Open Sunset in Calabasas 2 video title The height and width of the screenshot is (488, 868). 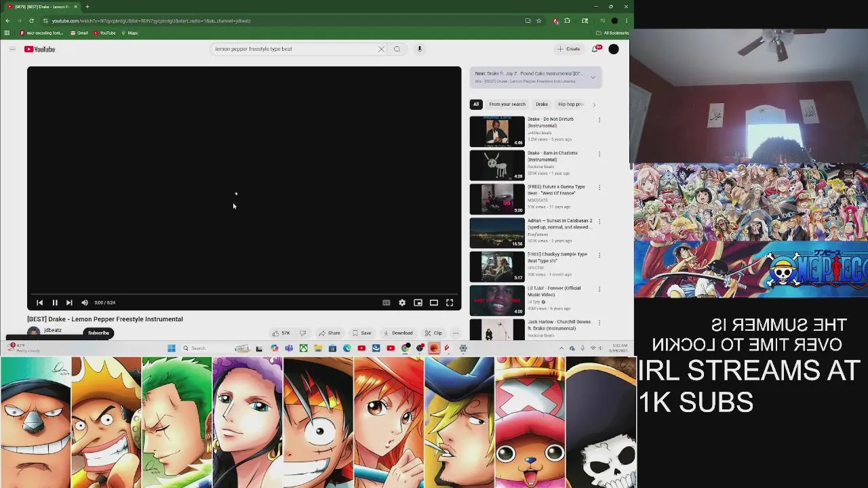tap(560, 224)
